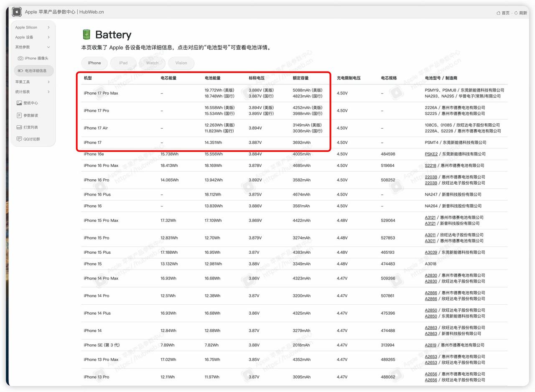The width and height of the screenshot is (535, 392).
Task: Click the page title Apple 苹果产品参数中心
Action: (50, 12)
